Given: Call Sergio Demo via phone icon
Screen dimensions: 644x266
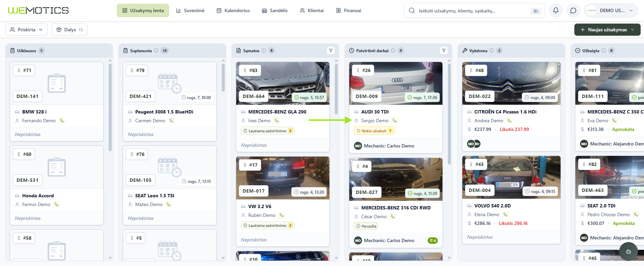Looking at the screenshot, I should 395,121.
